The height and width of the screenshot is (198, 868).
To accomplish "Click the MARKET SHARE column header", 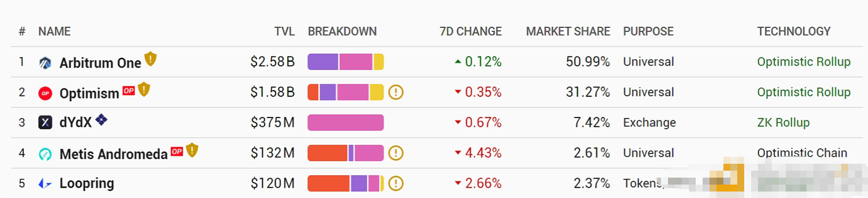I will click(568, 31).
